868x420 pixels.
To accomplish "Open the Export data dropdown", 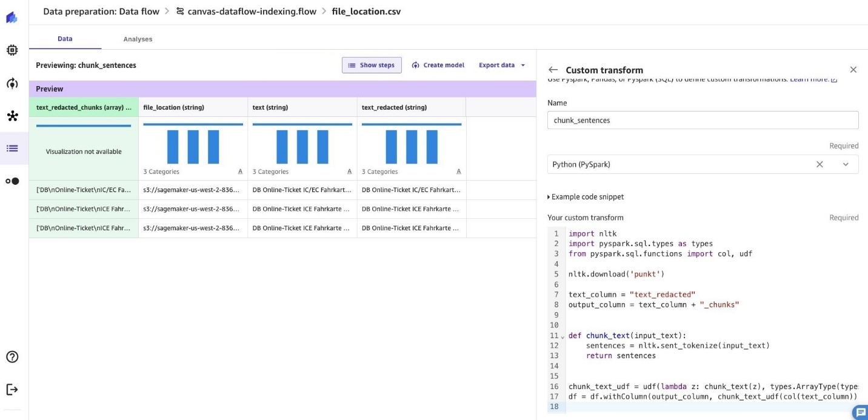I will click(502, 65).
